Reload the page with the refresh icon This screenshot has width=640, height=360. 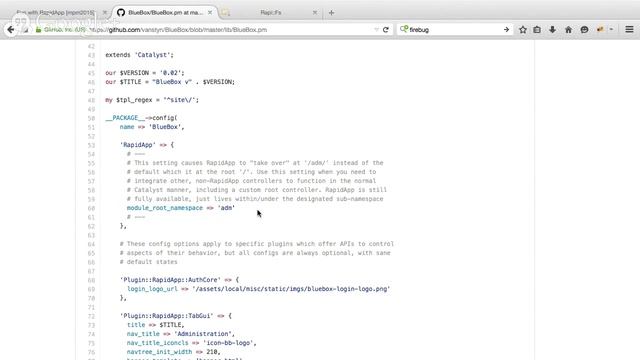click(385, 30)
